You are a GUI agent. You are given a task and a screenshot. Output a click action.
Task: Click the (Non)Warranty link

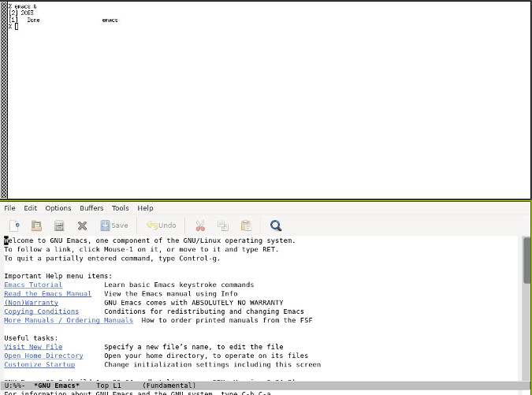[31, 302]
